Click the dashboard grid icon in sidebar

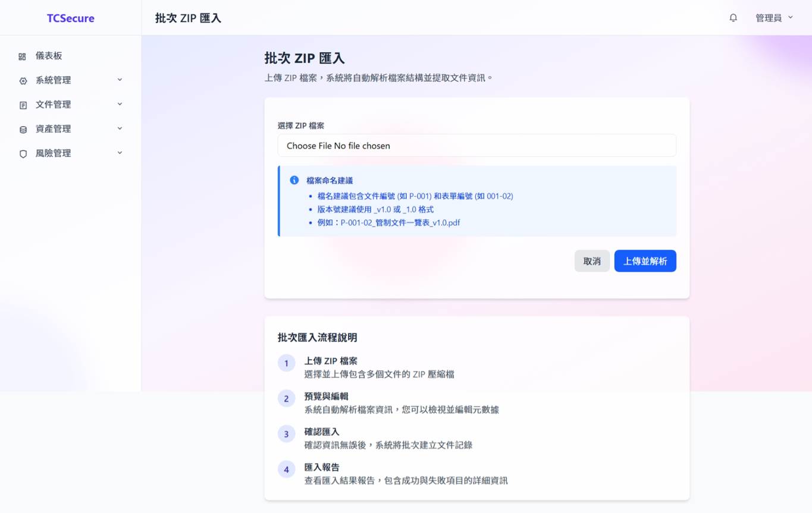22,56
